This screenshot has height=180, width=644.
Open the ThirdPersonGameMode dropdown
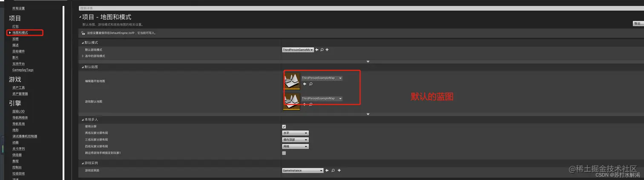tap(298, 50)
